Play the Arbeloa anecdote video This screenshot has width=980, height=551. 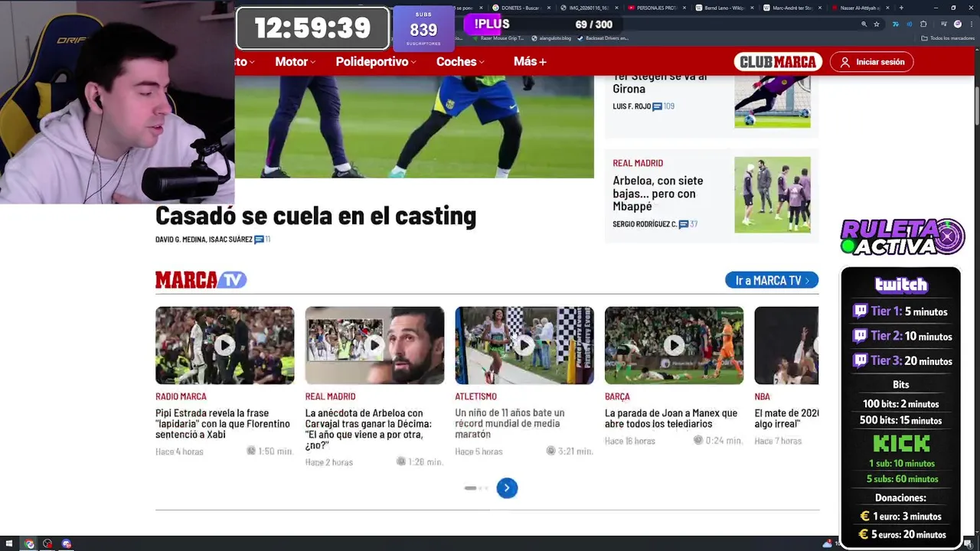374,345
